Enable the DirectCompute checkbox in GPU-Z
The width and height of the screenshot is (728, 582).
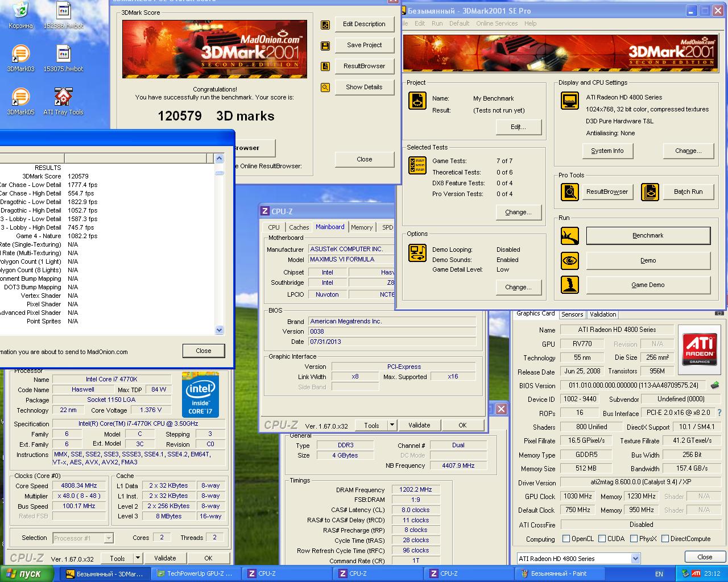[664, 539]
